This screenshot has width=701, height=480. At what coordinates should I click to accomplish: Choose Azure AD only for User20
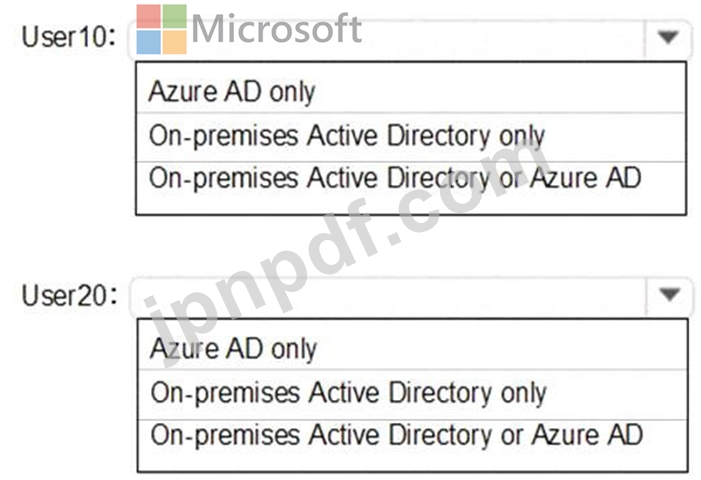[x=412, y=349]
